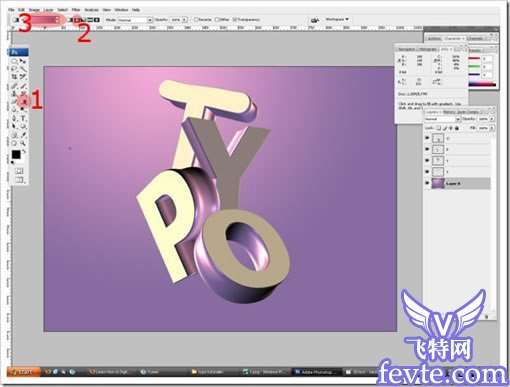Click lock transparent pixels icon
Image resolution: width=510 pixels, height=387 pixels.
click(x=439, y=128)
